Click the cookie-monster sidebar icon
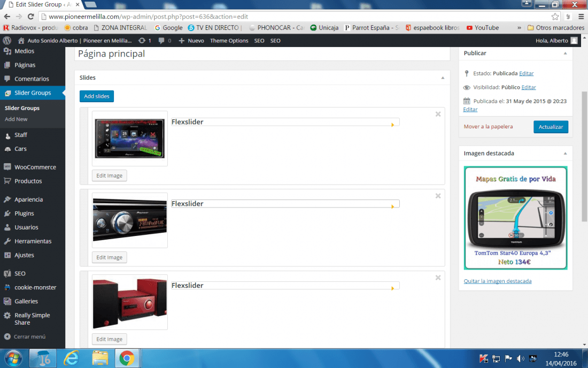This screenshot has height=368, width=588. (x=7, y=287)
